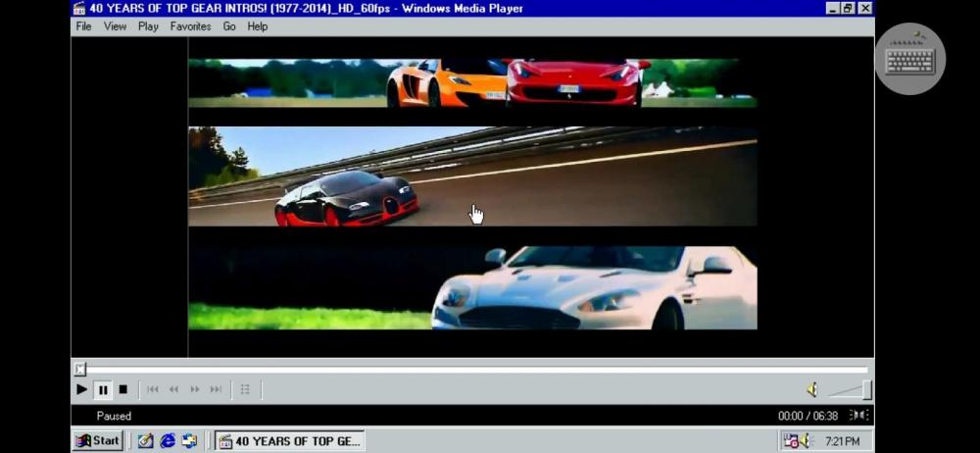Viewport: 980px width, 453px height.
Task: Mute audio via the speaker icon
Action: 812,390
